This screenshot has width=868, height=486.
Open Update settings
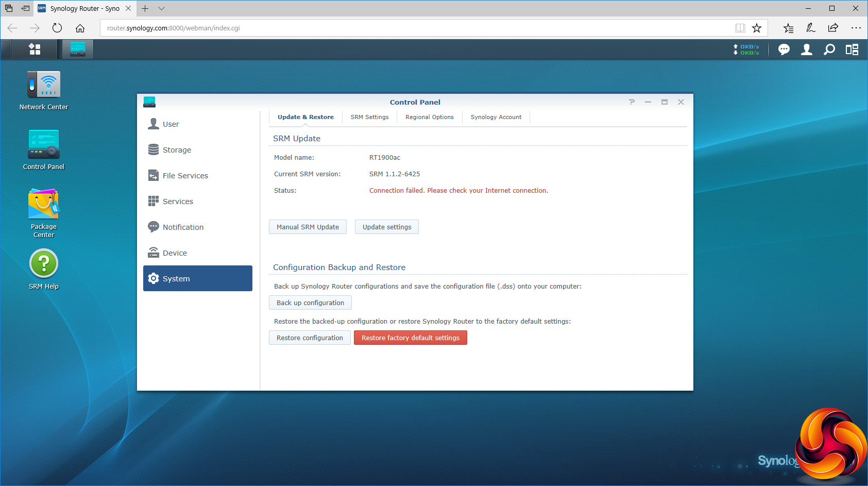click(387, 227)
